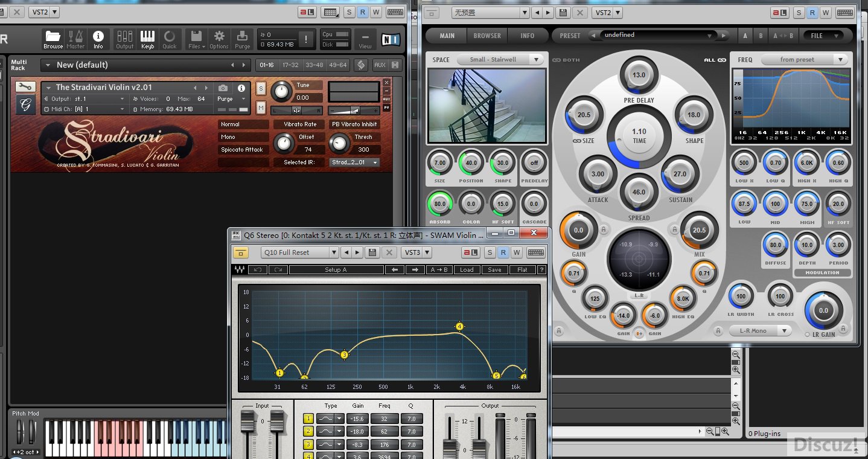
Task: Open the reverb FILE menu
Action: (x=823, y=36)
